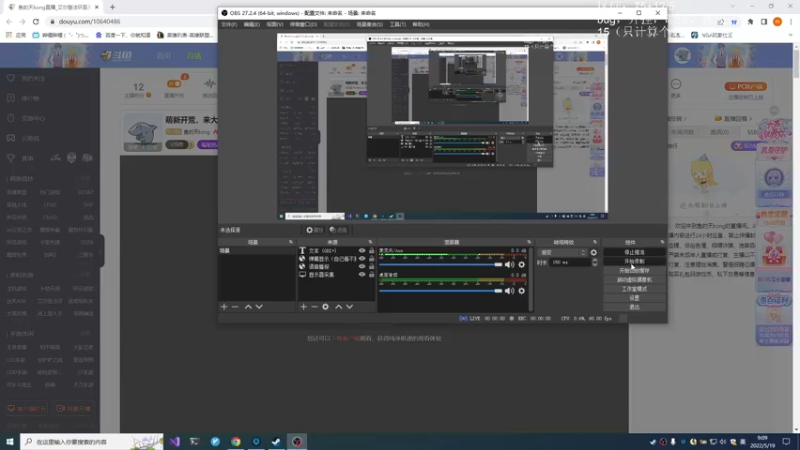Open Windows Start menu

click(10, 442)
